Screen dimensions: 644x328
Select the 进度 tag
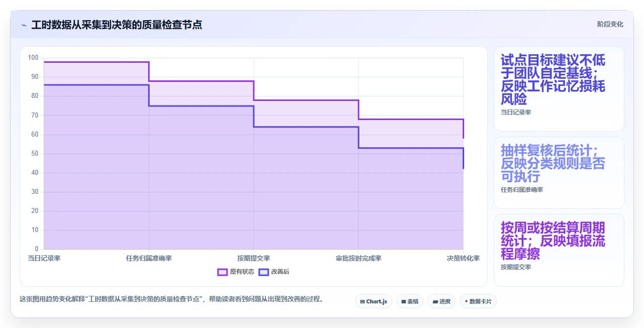[442, 301]
